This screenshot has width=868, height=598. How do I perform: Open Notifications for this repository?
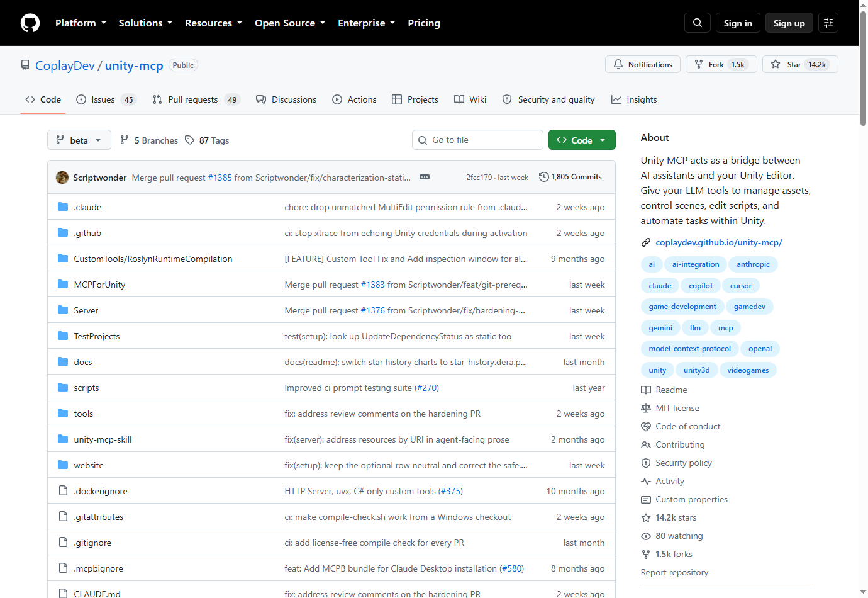[643, 64]
